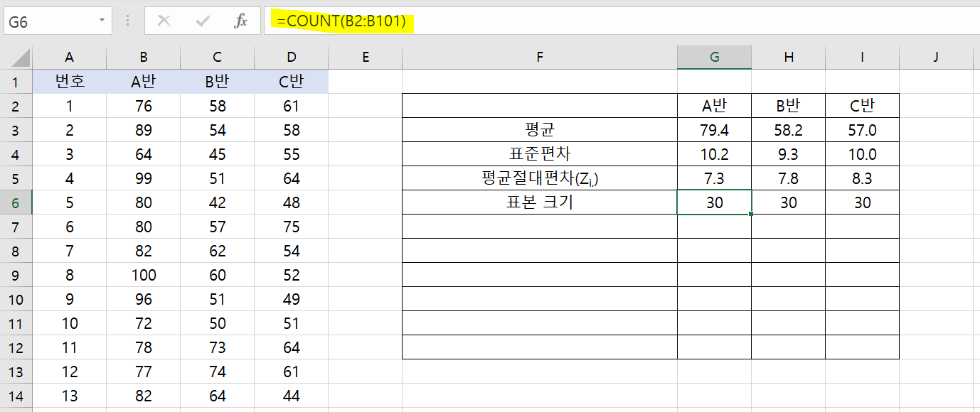
Task: Select column H header
Action: tap(789, 58)
